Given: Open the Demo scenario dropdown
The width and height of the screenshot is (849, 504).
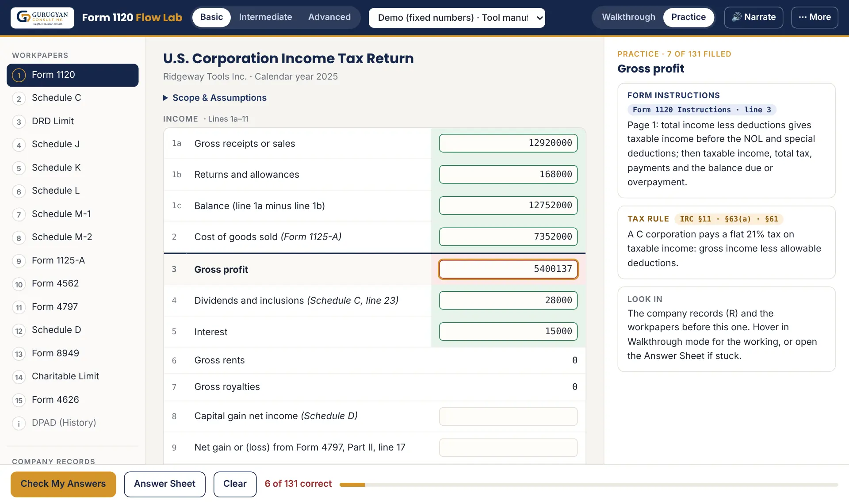Looking at the screenshot, I should (457, 18).
